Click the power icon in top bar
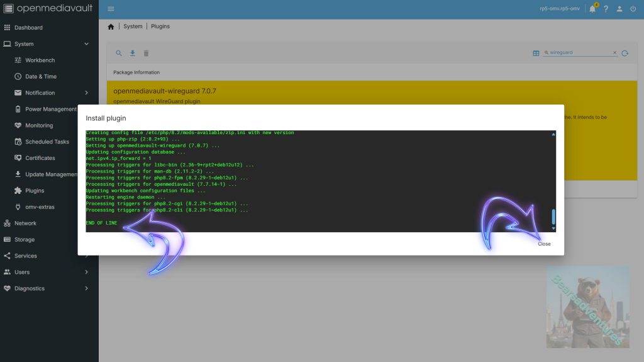644x362 pixels. click(633, 9)
